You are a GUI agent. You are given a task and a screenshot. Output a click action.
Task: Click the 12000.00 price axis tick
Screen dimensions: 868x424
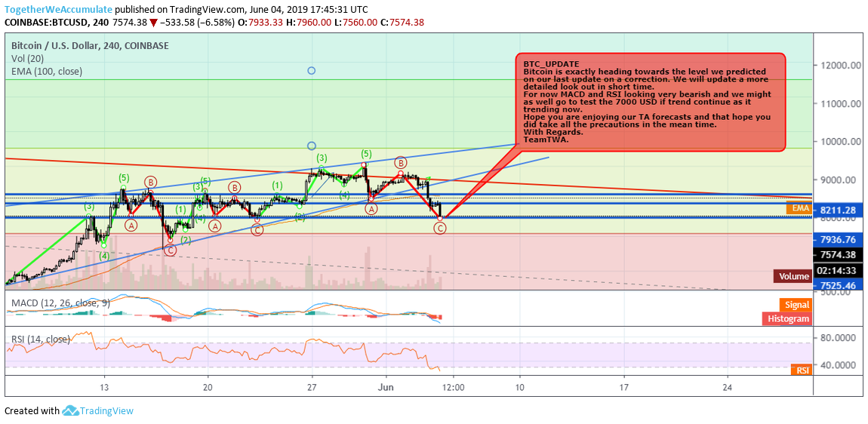point(840,66)
